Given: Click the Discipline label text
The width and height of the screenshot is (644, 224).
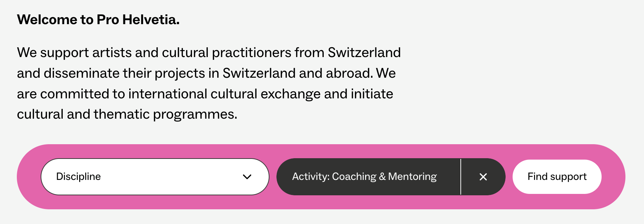Looking at the screenshot, I should [78, 177].
